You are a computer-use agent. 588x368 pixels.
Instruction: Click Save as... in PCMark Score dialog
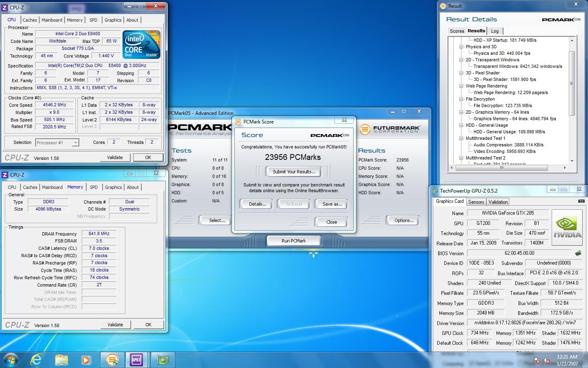[332, 204]
